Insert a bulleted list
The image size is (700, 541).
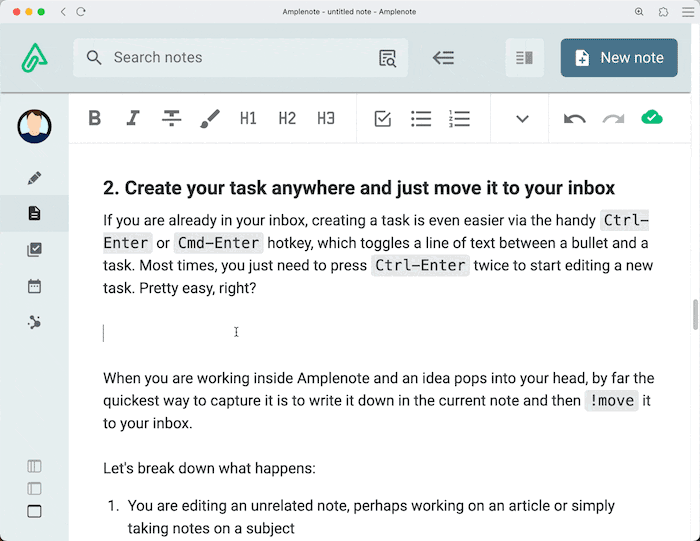click(x=421, y=119)
